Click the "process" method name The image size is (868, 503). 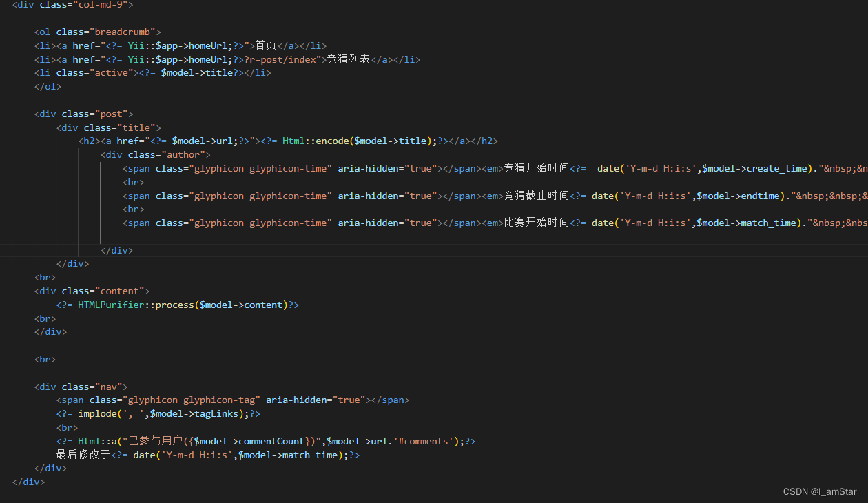click(x=175, y=305)
